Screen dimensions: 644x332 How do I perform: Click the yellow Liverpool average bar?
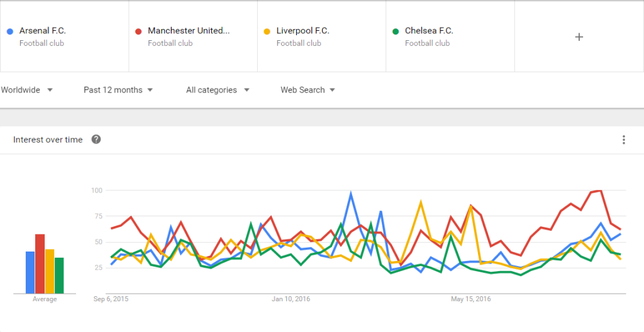point(49,271)
